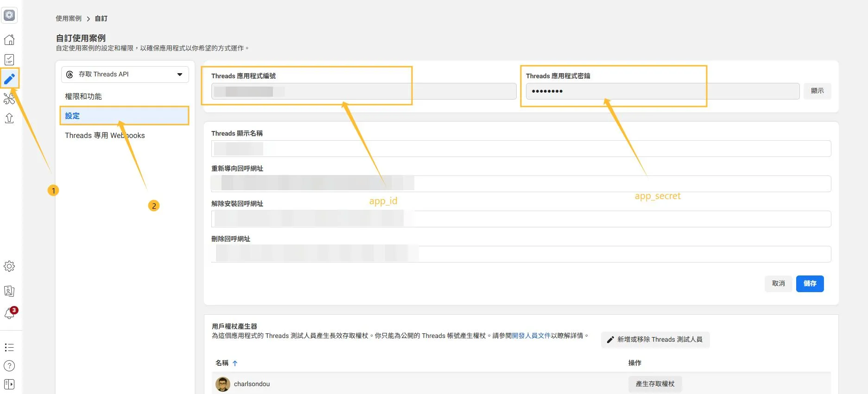Open Threads 專用 Webhooks section
Image resolution: width=868 pixels, height=394 pixels.
point(105,135)
